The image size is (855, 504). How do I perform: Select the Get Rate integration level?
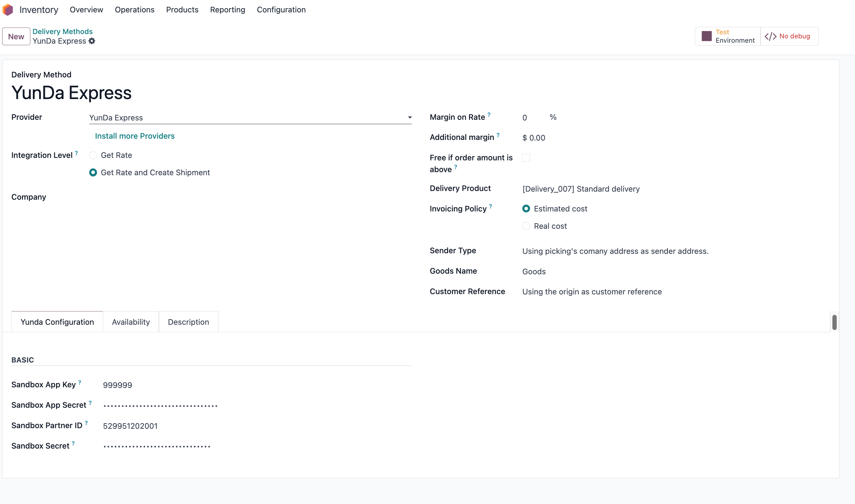pos(93,155)
